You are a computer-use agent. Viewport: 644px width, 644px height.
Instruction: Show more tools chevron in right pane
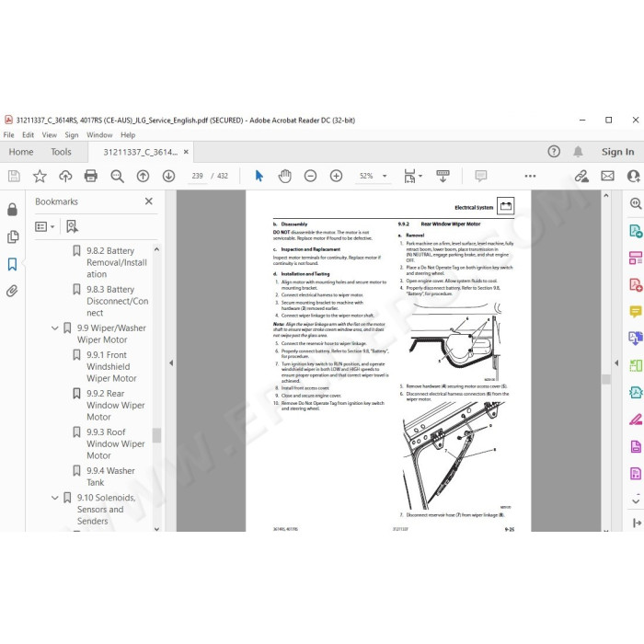(x=636, y=500)
